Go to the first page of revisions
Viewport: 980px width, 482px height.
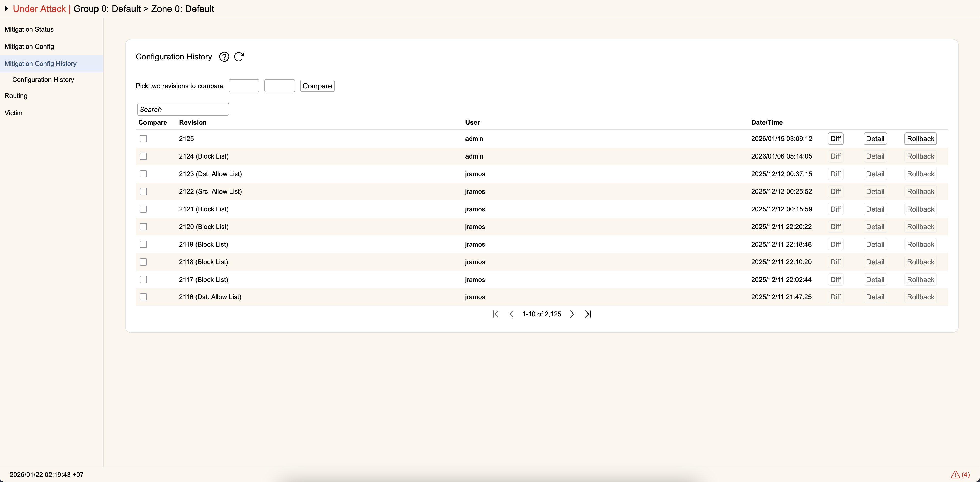tap(495, 314)
